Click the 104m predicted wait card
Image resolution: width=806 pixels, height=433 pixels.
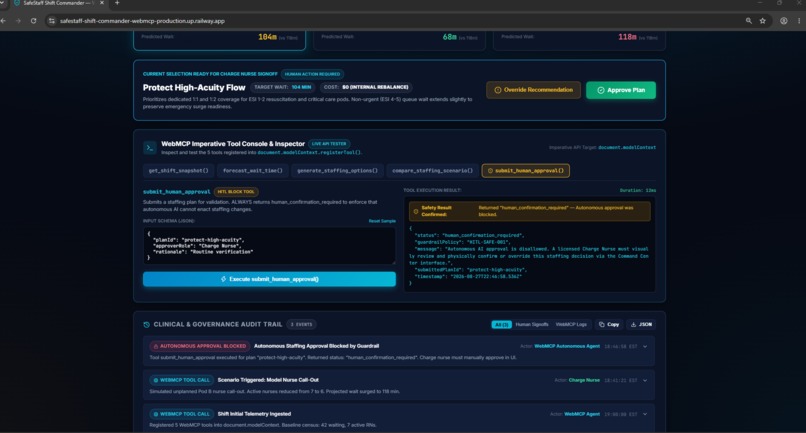tap(219, 40)
